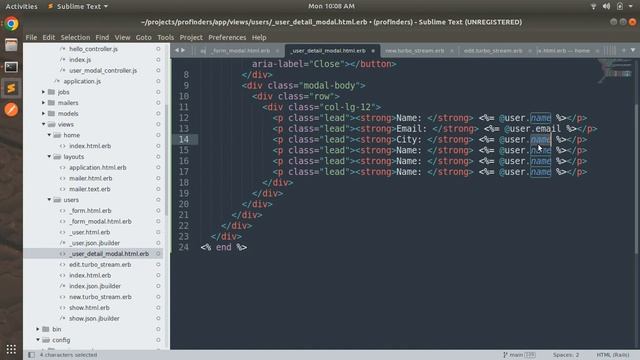Open the Sublime Text app menu in the top bar
640x360 pixels.
click(78, 6)
